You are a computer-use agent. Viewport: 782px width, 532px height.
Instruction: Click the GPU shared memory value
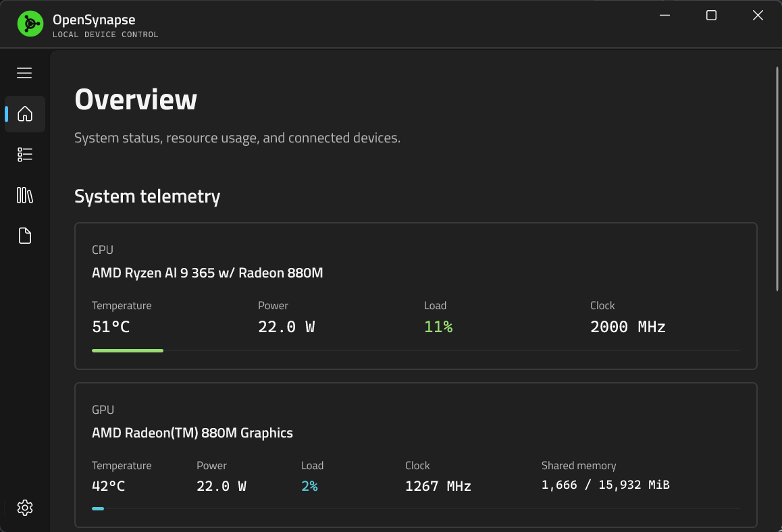(606, 485)
